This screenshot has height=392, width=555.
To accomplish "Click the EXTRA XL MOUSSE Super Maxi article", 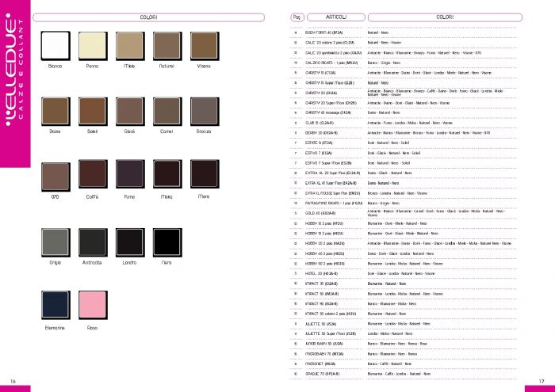I will [332, 193].
